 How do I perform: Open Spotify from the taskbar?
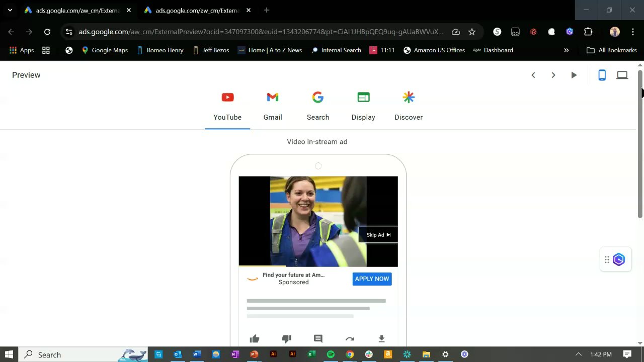(331, 354)
